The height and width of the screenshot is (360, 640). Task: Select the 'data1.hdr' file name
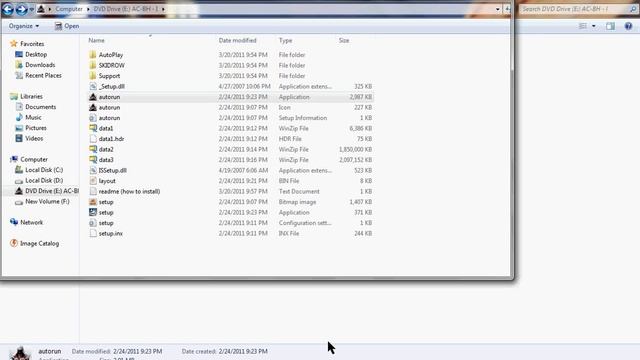[x=111, y=139]
